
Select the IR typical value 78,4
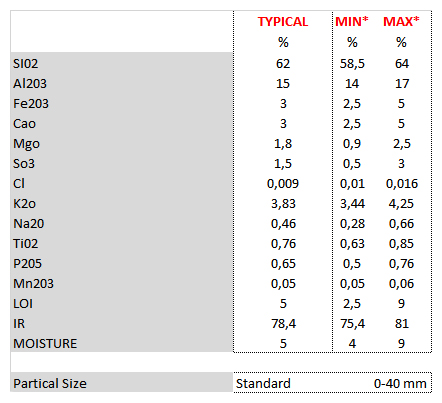pos(283,324)
